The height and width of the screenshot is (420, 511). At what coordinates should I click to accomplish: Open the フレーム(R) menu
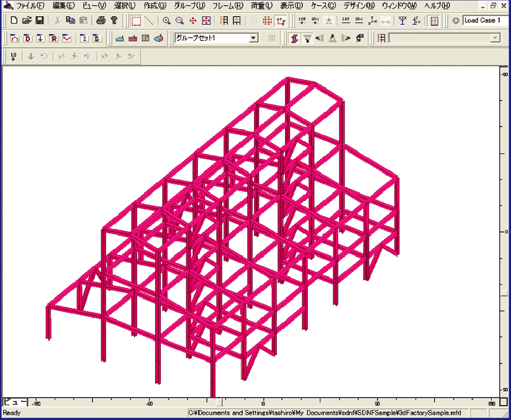(228, 6)
